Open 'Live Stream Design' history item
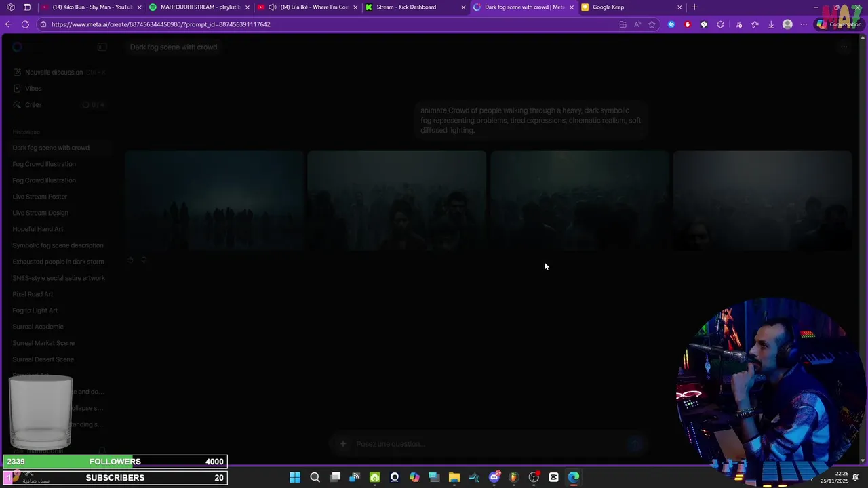This screenshot has height=488, width=868. [40, 213]
